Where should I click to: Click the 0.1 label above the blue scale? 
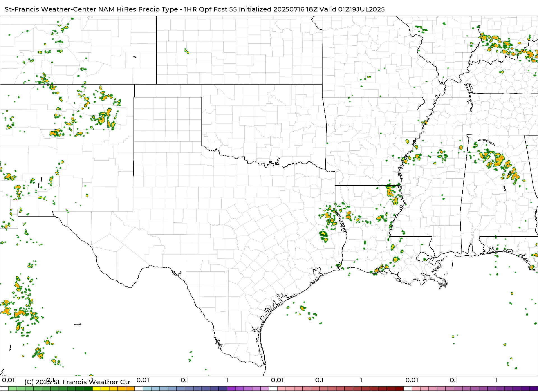pyautogui.click(x=185, y=380)
